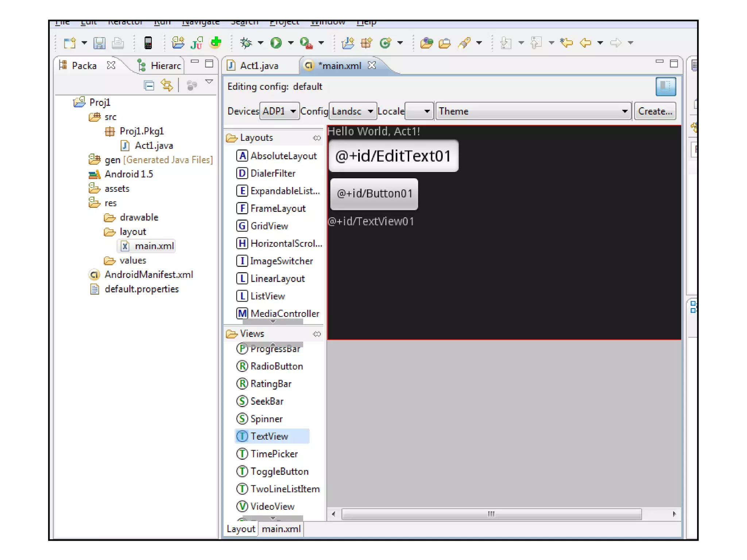Viewport: 747px width, 560px height.
Task: Switch to the main.xml bottom tab
Action: [281, 529]
